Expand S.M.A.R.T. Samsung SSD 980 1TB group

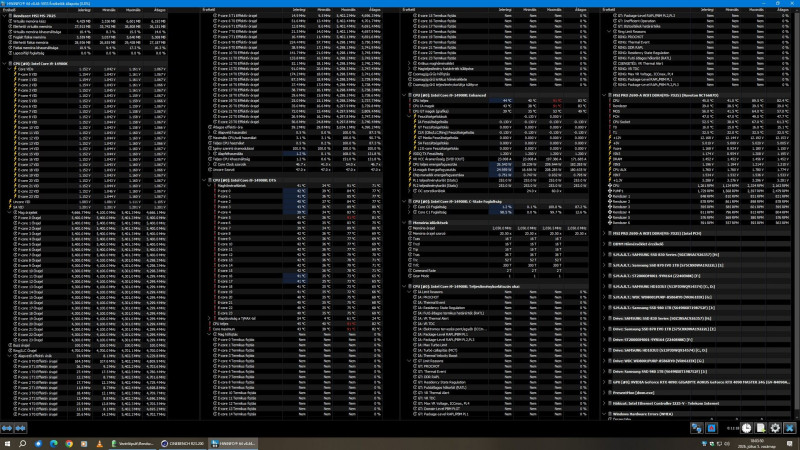pyautogui.click(x=604, y=308)
